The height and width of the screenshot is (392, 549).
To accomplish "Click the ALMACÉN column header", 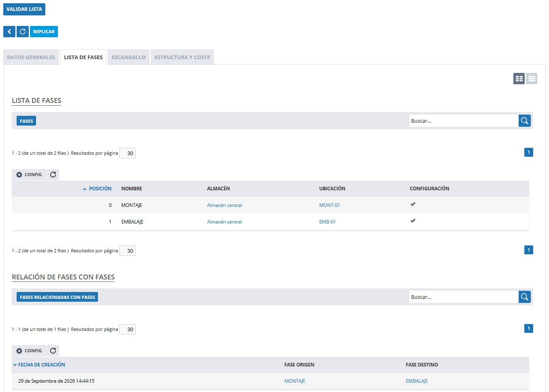I will pos(218,189).
